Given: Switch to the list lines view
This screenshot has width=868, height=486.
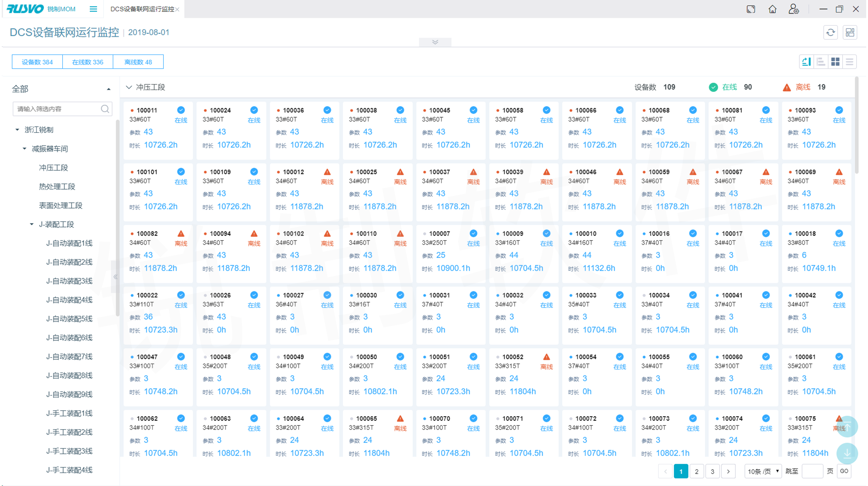Looking at the screenshot, I should pos(849,62).
